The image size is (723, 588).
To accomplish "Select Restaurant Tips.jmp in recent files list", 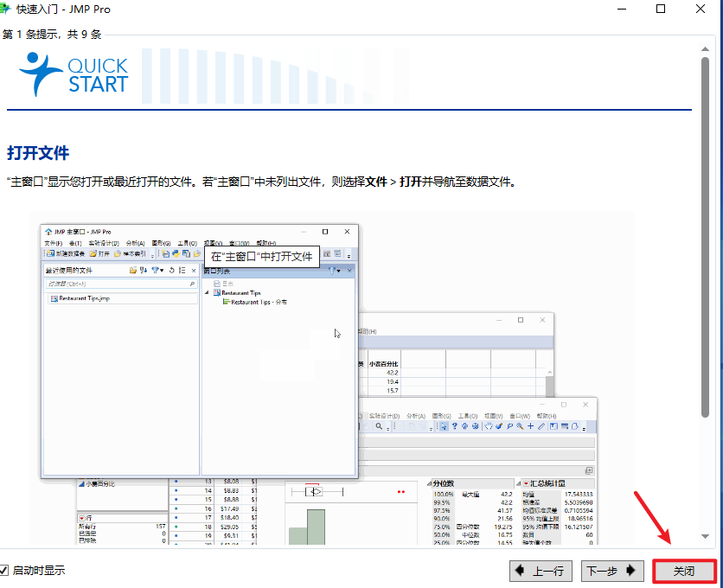I will 84,298.
